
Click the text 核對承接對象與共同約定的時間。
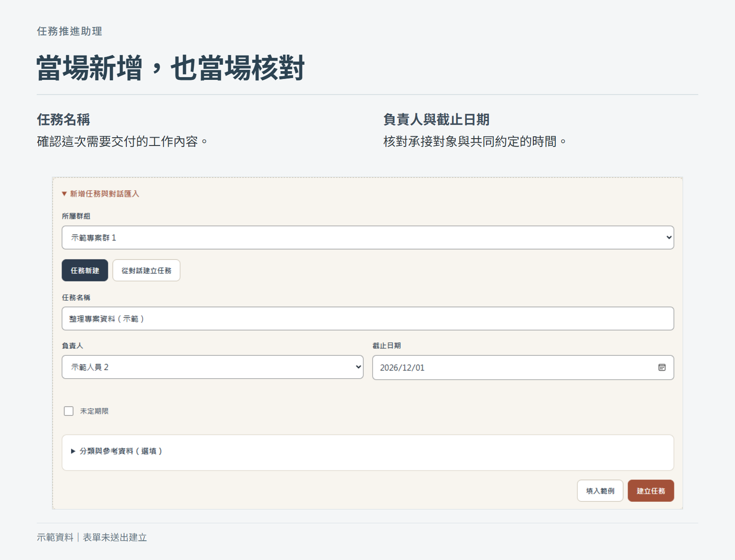pyautogui.click(x=475, y=141)
